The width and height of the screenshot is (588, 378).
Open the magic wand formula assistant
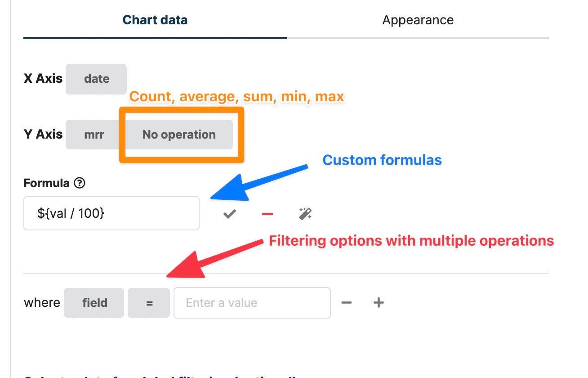pyautogui.click(x=306, y=213)
